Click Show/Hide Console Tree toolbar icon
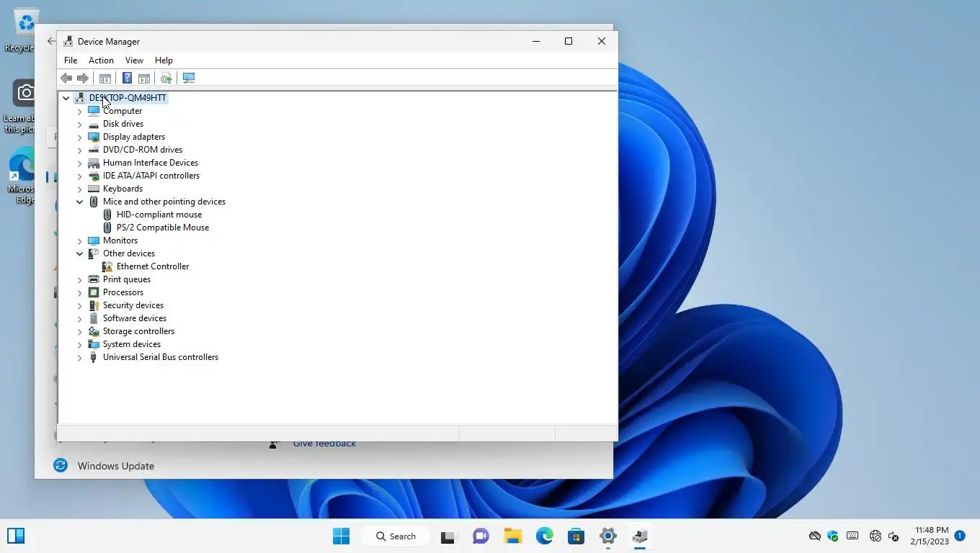This screenshot has width=980, height=553. 105,78
